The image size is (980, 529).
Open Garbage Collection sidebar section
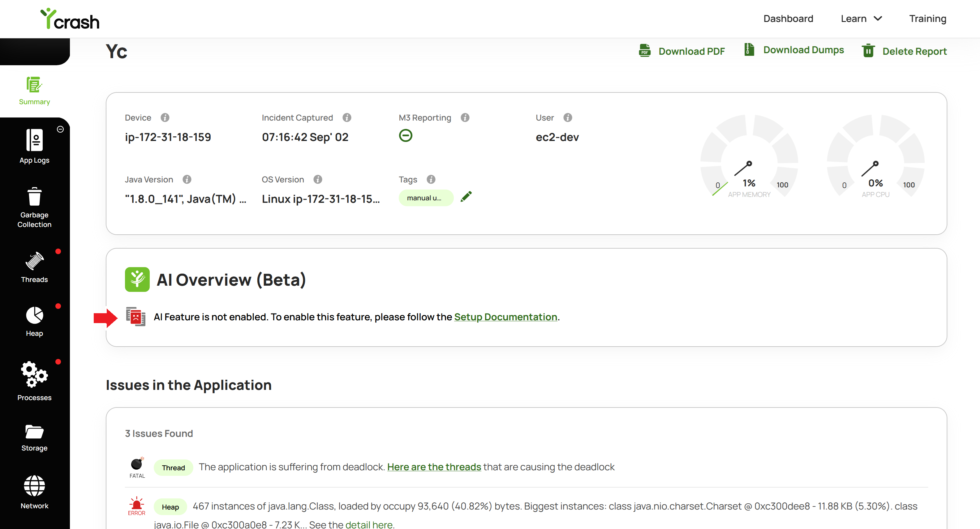34,207
